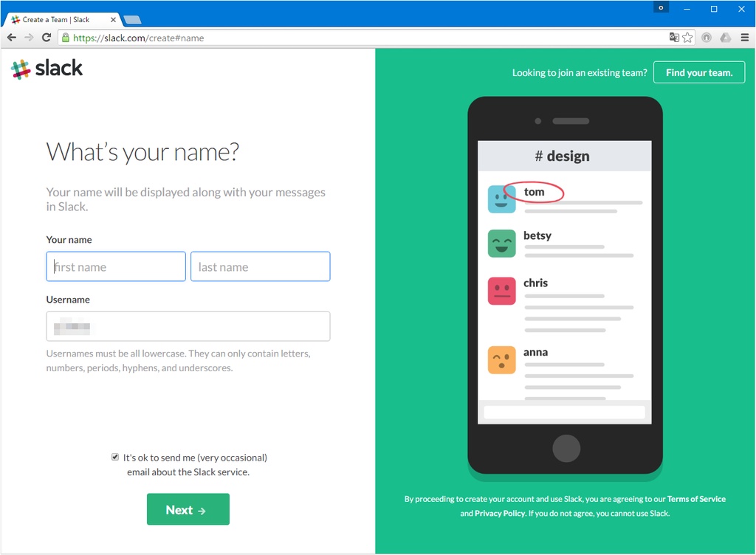Click the browser forward arrow
The width and height of the screenshot is (756, 555).
click(29, 38)
